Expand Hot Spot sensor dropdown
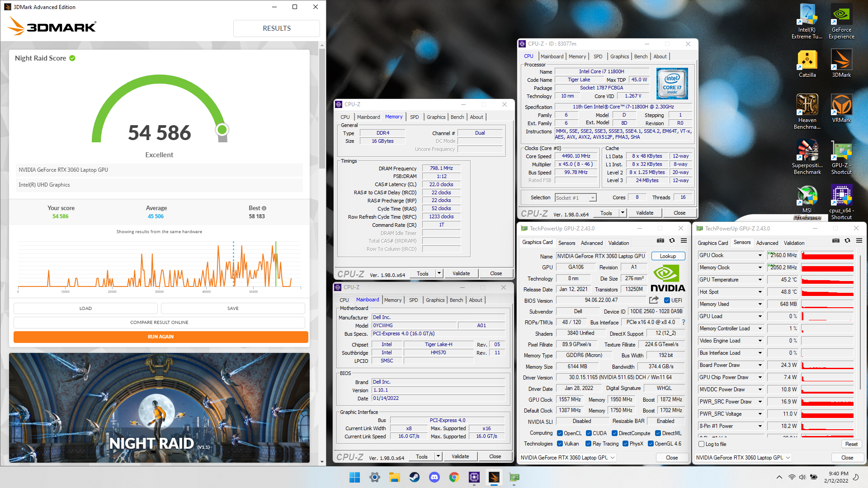868x488 pixels. pos(760,292)
